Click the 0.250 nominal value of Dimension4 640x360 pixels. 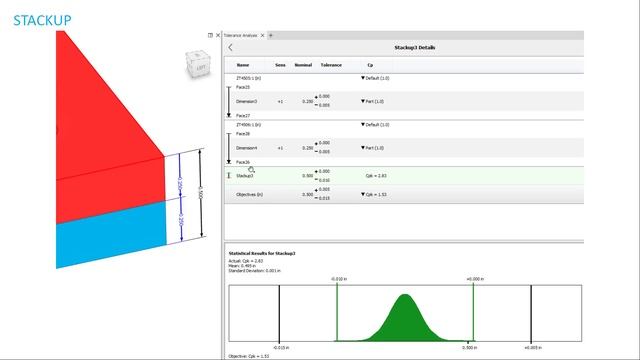click(x=308, y=148)
